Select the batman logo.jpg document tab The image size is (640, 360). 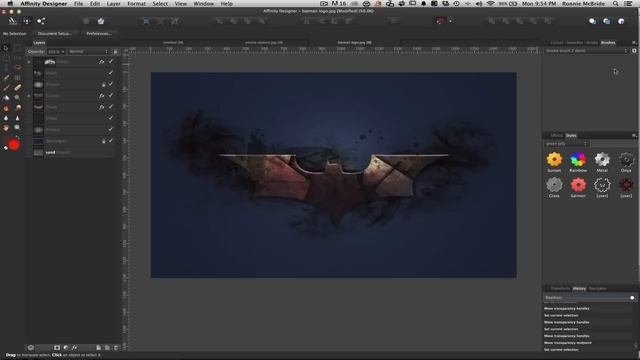pyautogui.click(x=354, y=42)
